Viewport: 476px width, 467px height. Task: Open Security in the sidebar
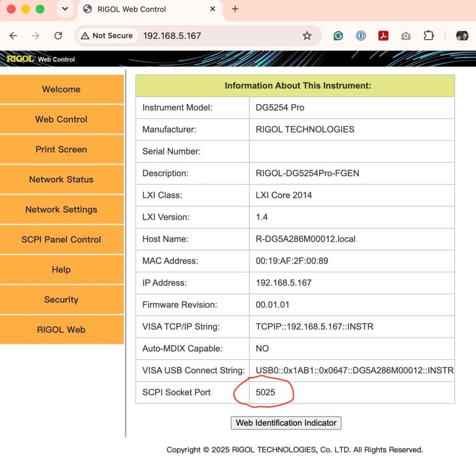[x=62, y=300]
